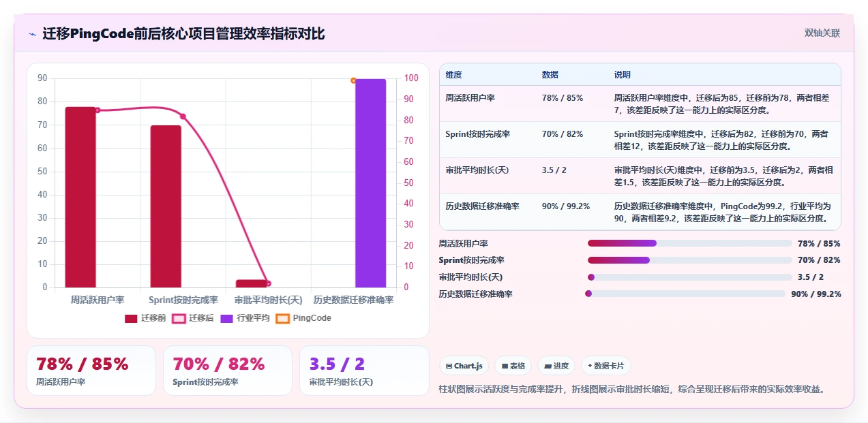Click the Chart.js tag chip
Screen dimensions: 868x423
[464, 366]
